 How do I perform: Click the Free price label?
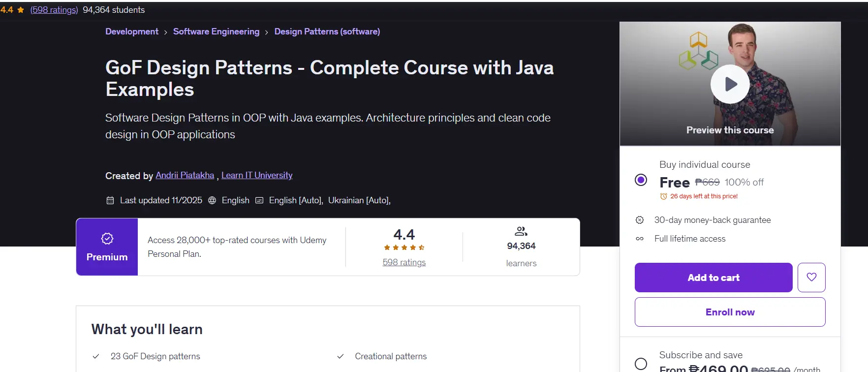pos(675,183)
